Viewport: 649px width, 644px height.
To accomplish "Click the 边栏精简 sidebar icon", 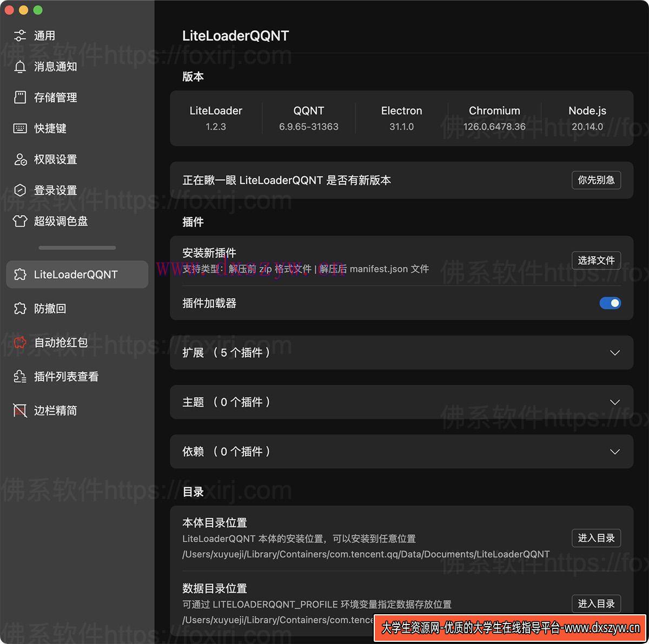I will 20,411.
